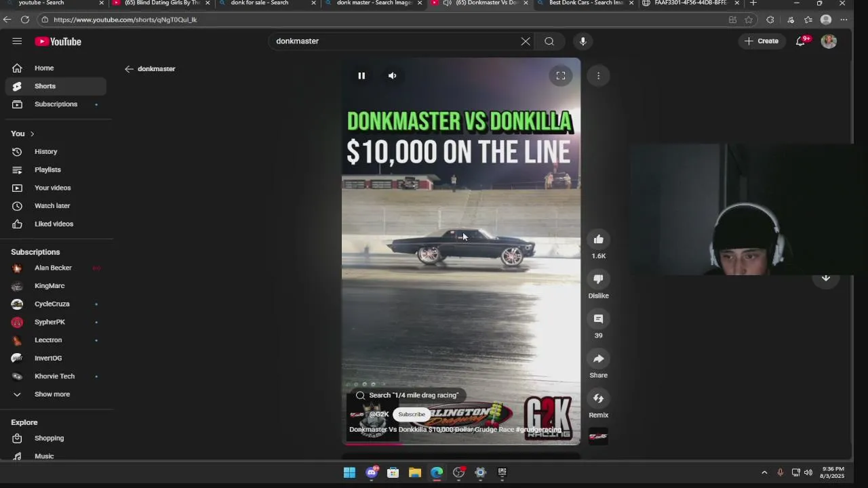868x488 pixels.
Task: Open a new browser tab
Action: [x=753, y=3]
